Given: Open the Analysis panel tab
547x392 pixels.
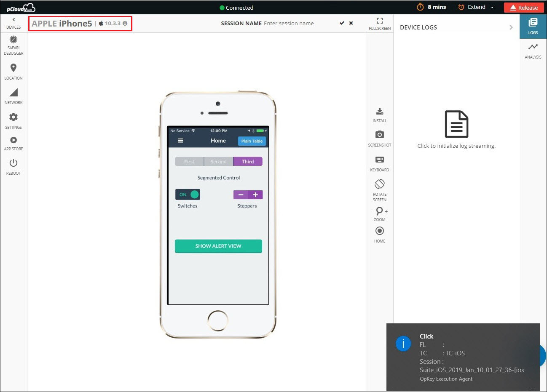Looking at the screenshot, I should pyautogui.click(x=533, y=51).
